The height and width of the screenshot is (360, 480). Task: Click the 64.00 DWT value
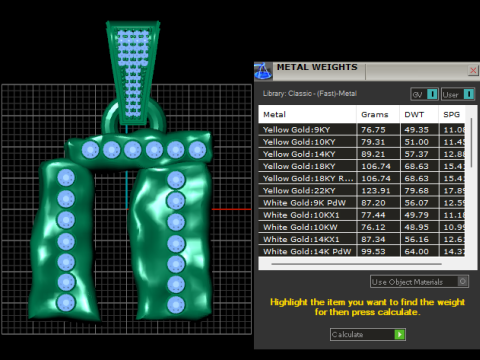tap(417, 251)
